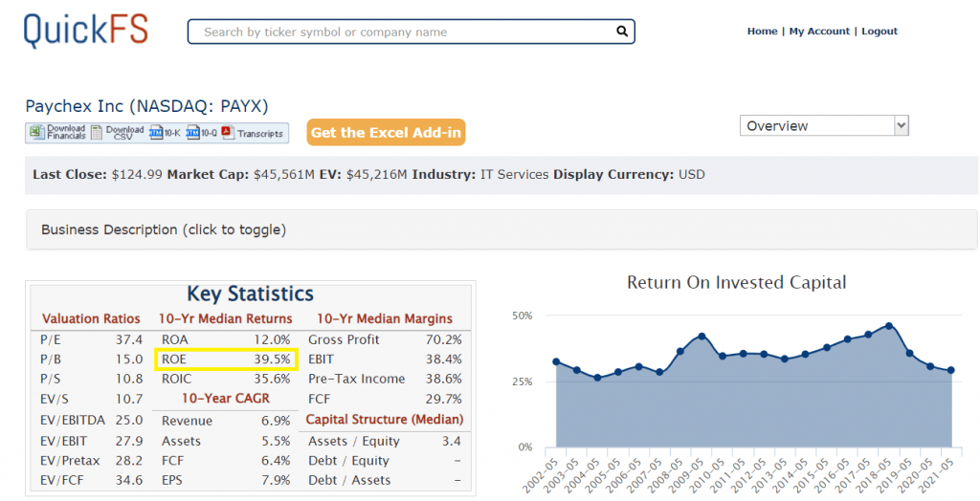Viewport: 980px width, 501px height.
Task: Open the 10-Q filing icon
Action: pos(192,133)
